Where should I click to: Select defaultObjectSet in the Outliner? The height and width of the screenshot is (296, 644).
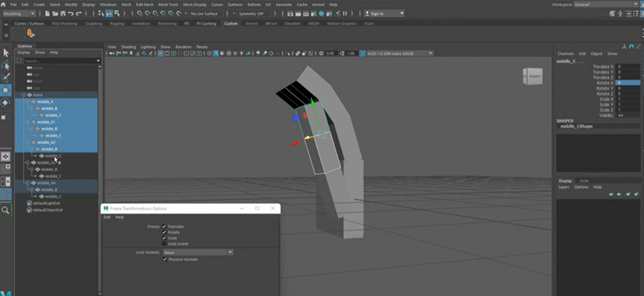tap(48, 210)
